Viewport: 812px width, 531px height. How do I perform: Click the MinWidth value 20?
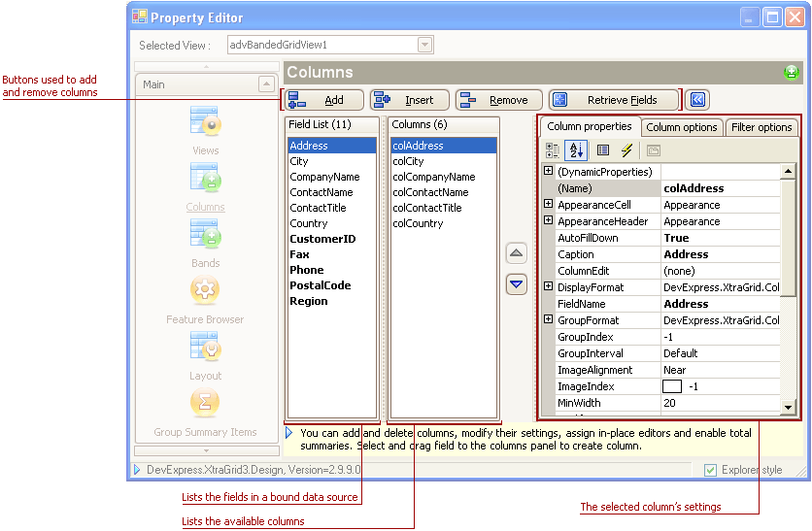tap(721, 403)
